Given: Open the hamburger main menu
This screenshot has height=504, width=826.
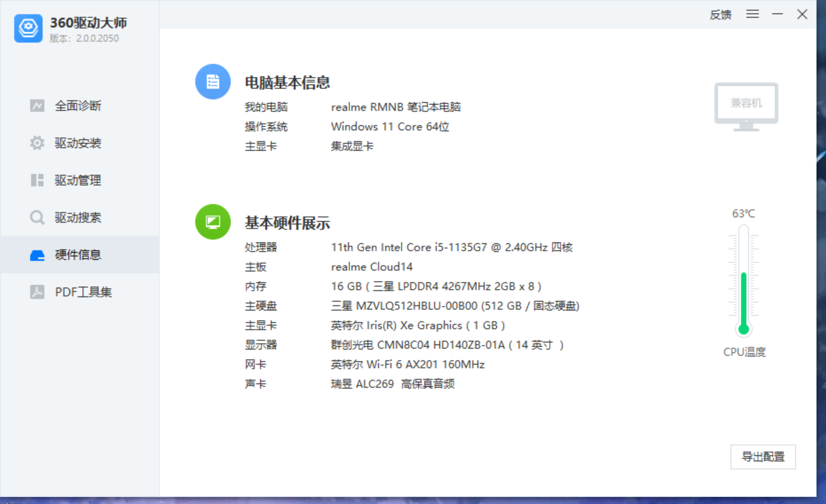Looking at the screenshot, I should (753, 14).
